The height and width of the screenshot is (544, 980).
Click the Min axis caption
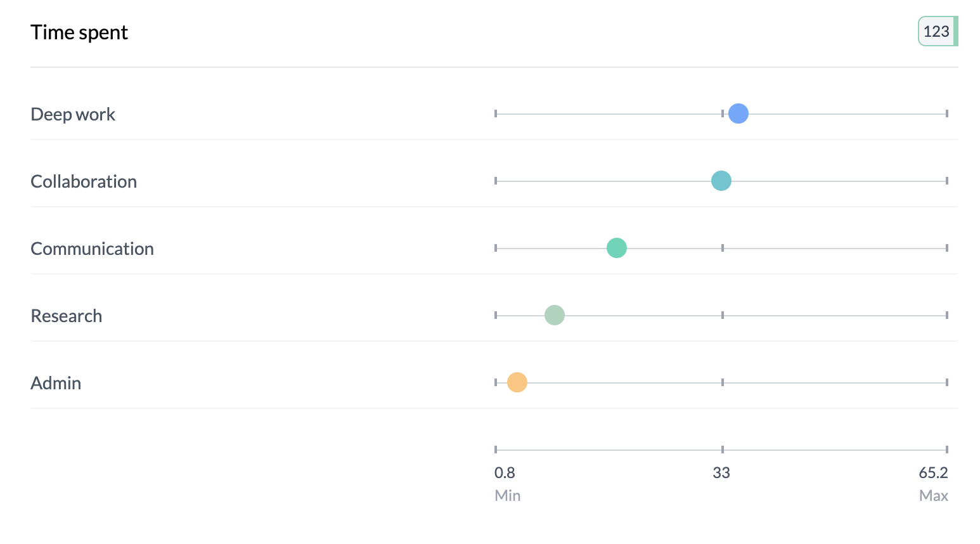point(507,495)
